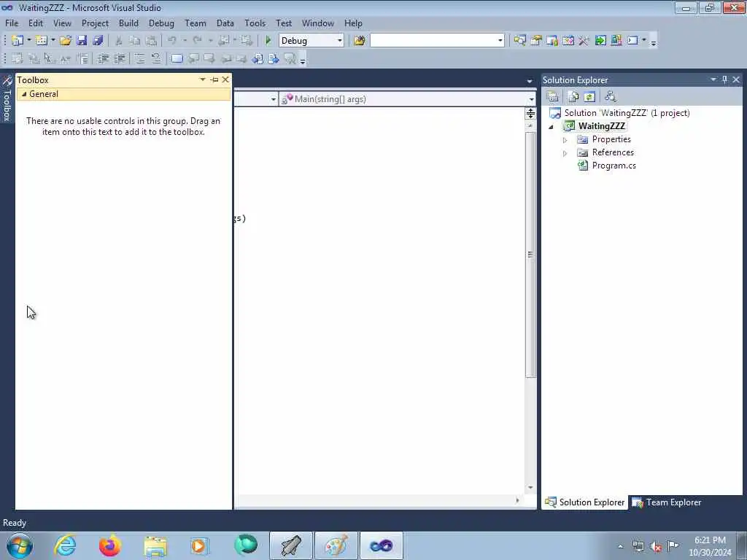This screenshot has width=747, height=560.
Task: Open the New Project dropdown arrow
Action: 28,41
